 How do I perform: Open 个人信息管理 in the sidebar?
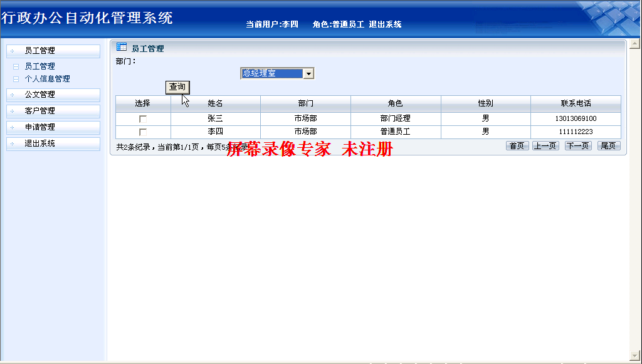47,79
